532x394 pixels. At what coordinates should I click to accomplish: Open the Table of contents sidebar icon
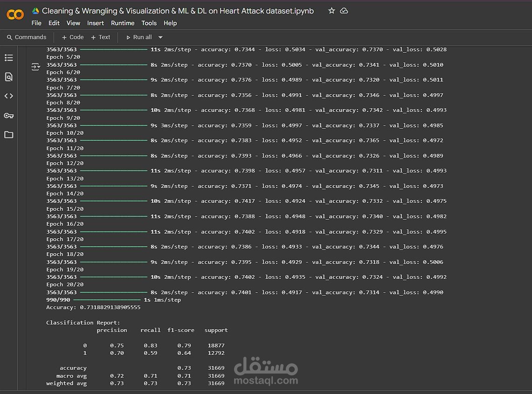[9, 58]
